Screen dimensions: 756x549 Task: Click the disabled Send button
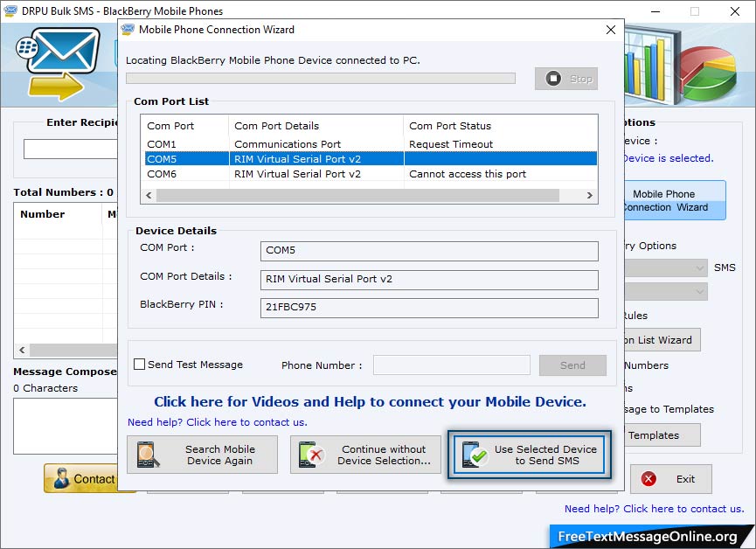click(572, 365)
